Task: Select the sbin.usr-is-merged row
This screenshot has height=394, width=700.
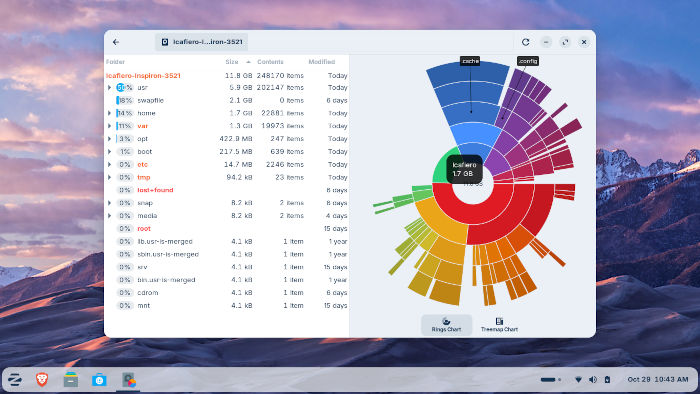Action: click(227, 254)
